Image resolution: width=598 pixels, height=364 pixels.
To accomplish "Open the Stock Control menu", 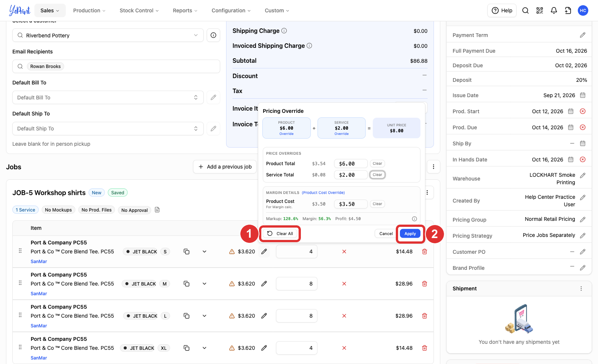I will [139, 10].
